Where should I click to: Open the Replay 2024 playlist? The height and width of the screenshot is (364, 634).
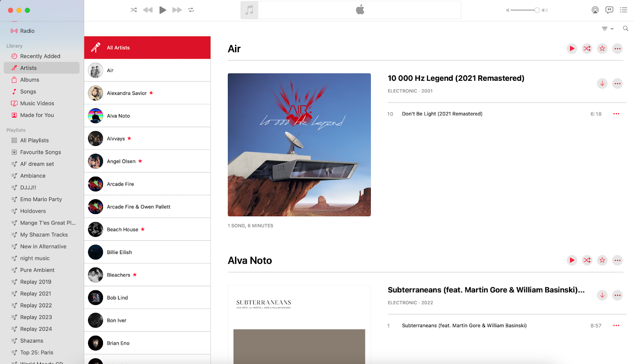[36, 329]
